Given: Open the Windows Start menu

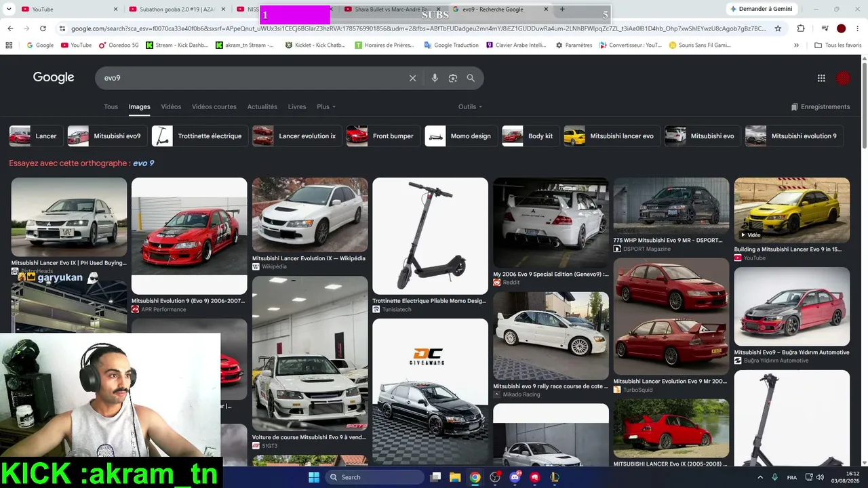Looking at the screenshot, I should coord(314,477).
